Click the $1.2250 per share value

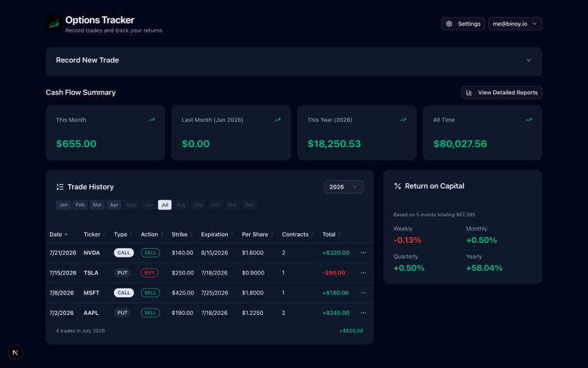tap(252, 312)
